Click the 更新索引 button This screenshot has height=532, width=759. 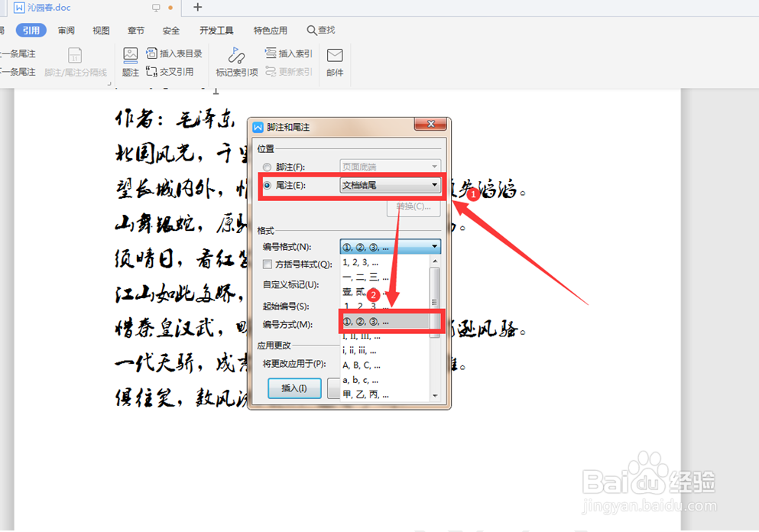click(x=289, y=72)
